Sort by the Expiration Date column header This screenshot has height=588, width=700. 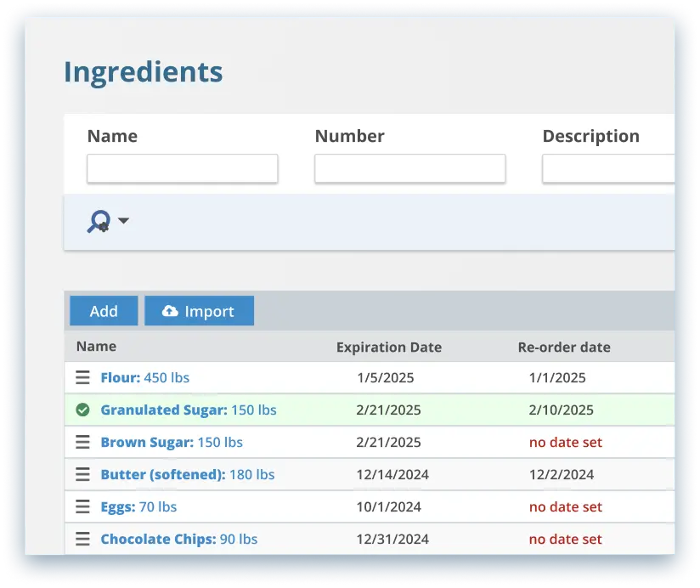tap(389, 348)
